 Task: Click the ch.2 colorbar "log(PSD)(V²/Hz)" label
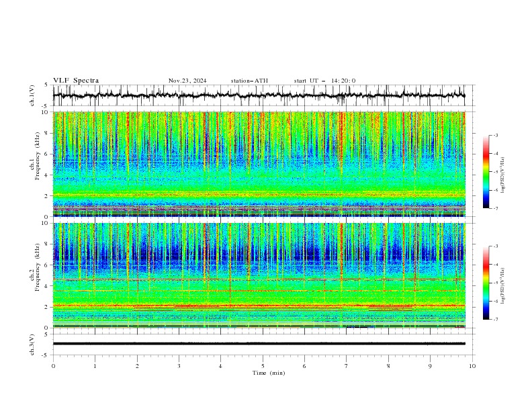click(x=503, y=286)
